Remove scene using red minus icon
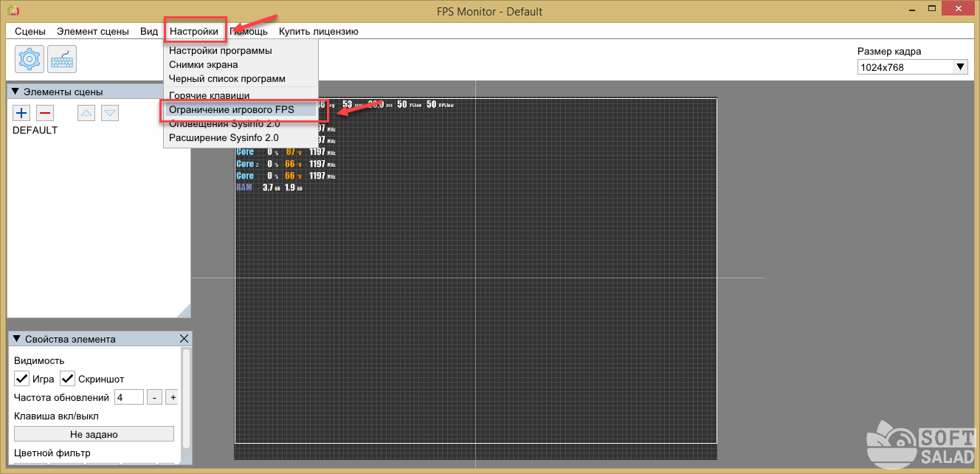 45,113
